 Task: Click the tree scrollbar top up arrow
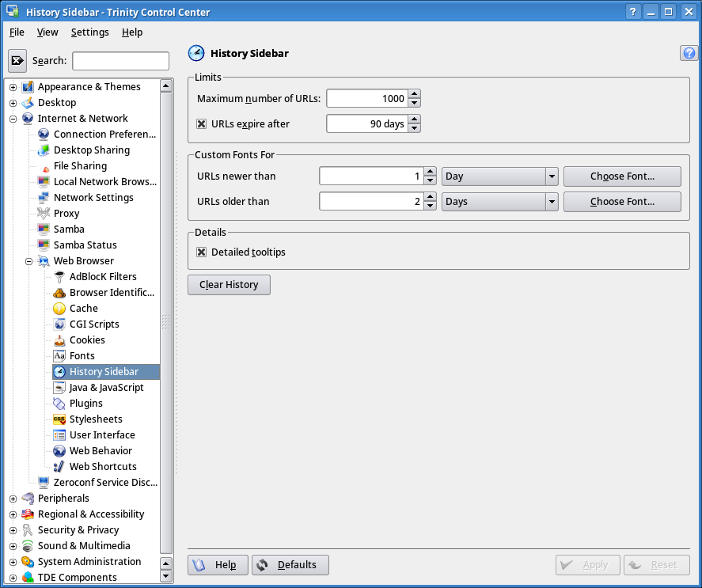[166, 85]
